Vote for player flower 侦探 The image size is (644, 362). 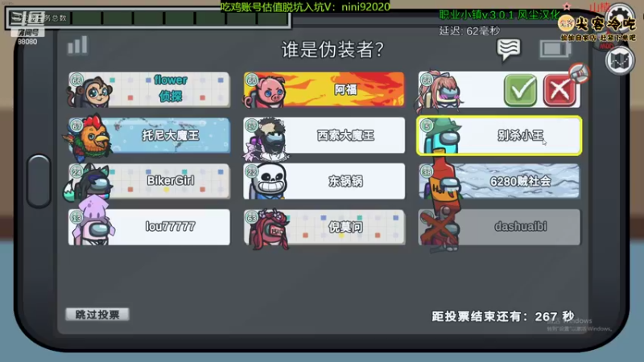pyautogui.click(x=149, y=90)
